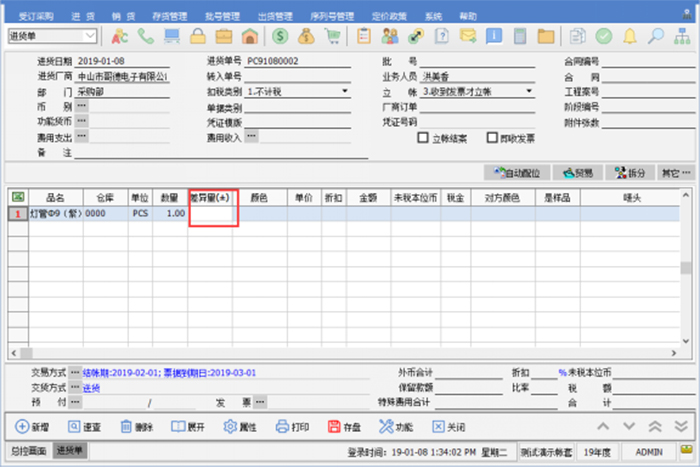Viewport: 700px width, 468px height.
Task: Open the 进货单 document type dropdown
Action: pyautogui.click(x=90, y=36)
